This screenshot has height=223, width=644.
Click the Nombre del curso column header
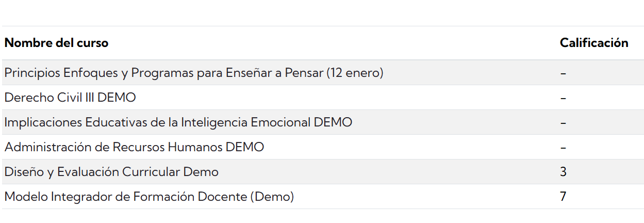(x=57, y=43)
